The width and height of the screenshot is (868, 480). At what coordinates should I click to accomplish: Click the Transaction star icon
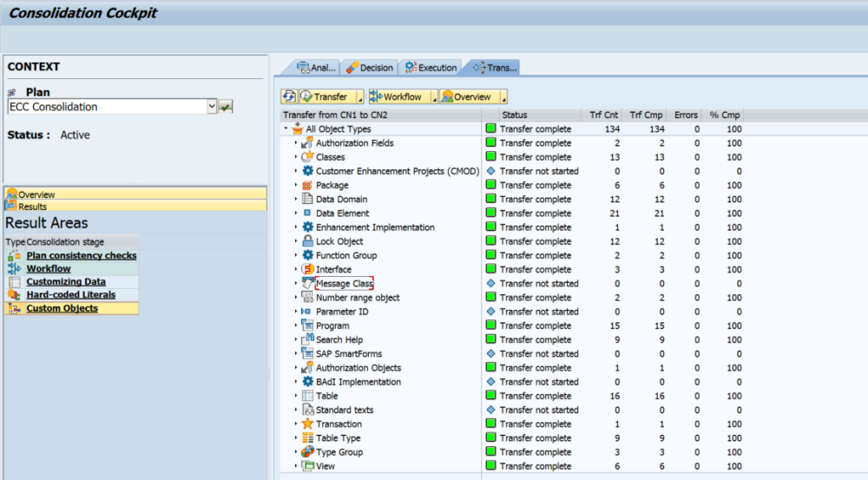point(307,424)
